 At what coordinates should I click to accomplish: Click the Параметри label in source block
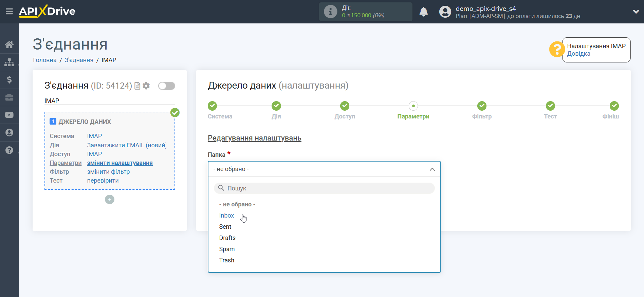coord(66,163)
